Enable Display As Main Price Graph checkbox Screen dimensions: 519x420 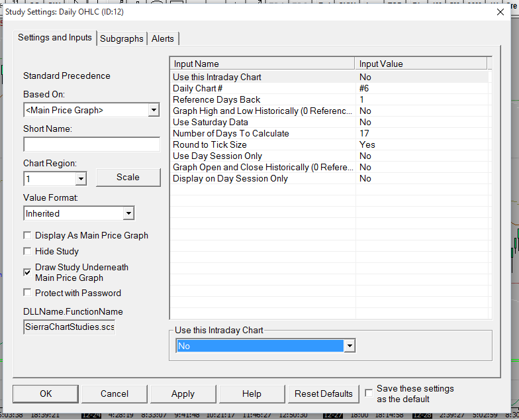point(28,236)
